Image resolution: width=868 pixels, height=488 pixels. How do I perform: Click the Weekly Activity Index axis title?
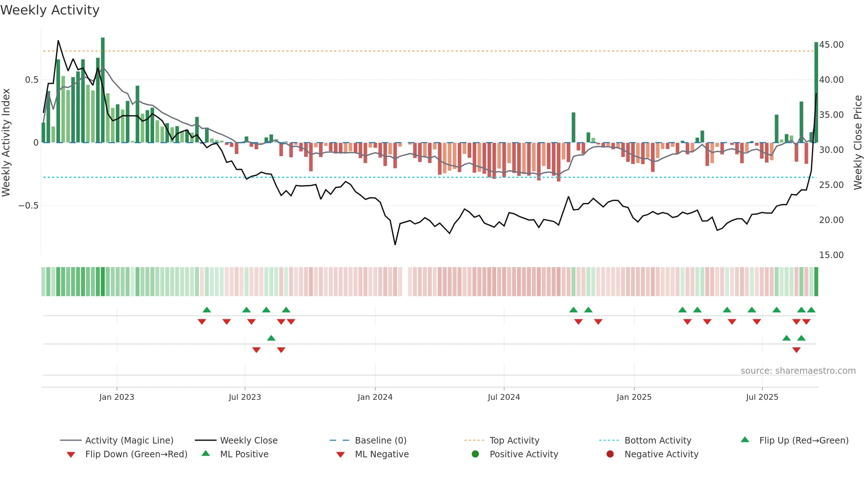[x=6, y=142]
